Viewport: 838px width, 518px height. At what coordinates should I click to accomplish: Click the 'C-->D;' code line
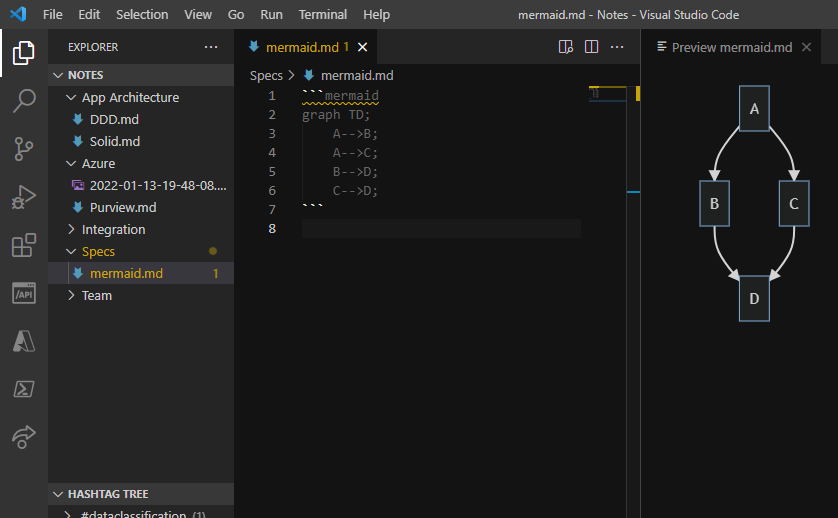click(x=355, y=190)
